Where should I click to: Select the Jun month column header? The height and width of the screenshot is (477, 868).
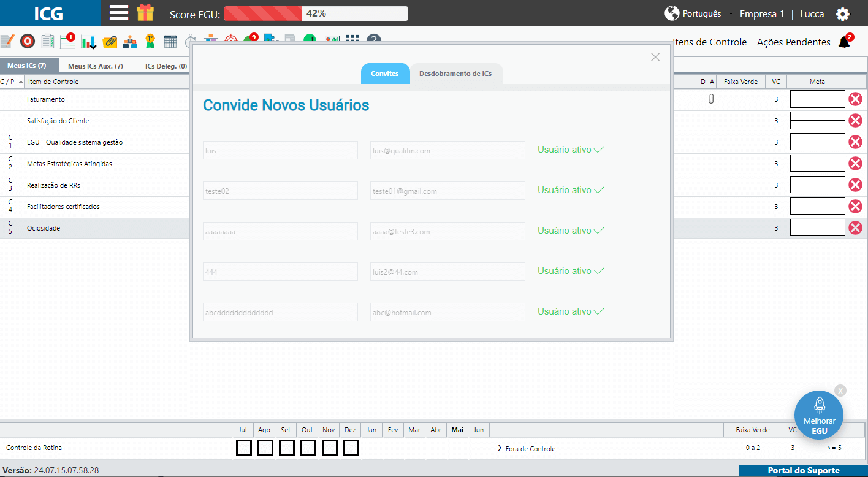click(x=479, y=430)
